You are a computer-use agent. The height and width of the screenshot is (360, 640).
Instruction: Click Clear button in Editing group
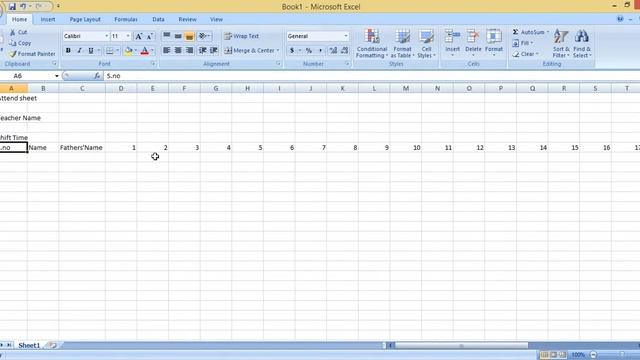click(525, 54)
